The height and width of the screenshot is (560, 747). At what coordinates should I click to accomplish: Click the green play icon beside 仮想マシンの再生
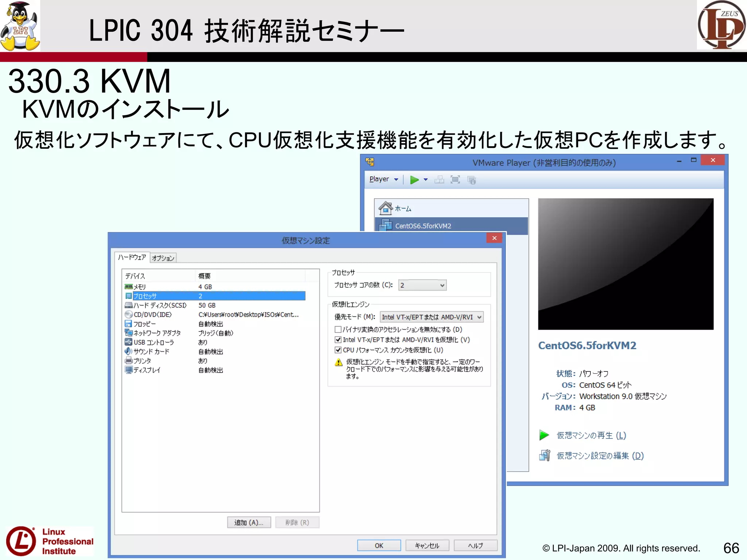[544, 435]
